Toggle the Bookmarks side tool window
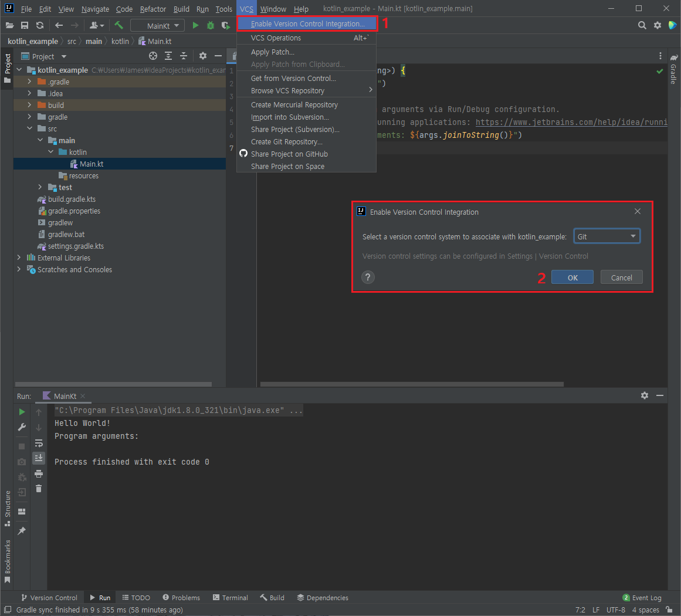The width and height of the screenshot is (681, 616). 8,561
